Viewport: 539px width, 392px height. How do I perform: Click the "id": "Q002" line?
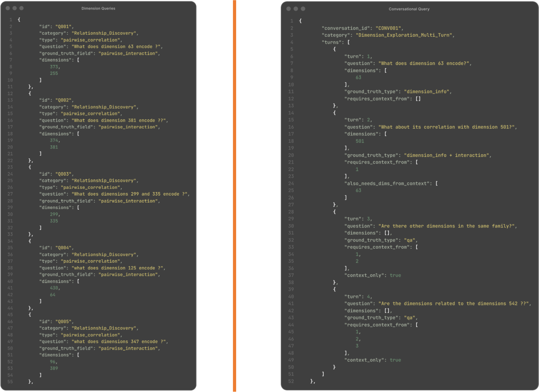coord(56,100)
